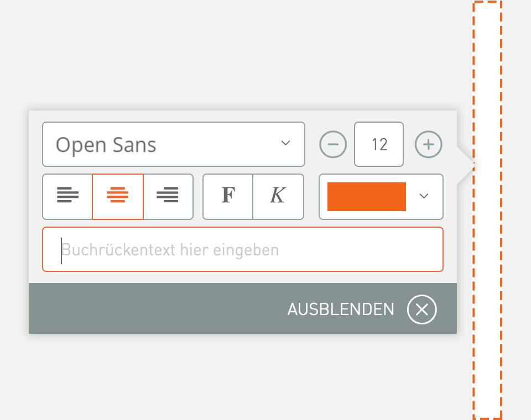Decrease font size with the minus icon
The height and width of the screenshot is (420, 531).
point(332,144)
